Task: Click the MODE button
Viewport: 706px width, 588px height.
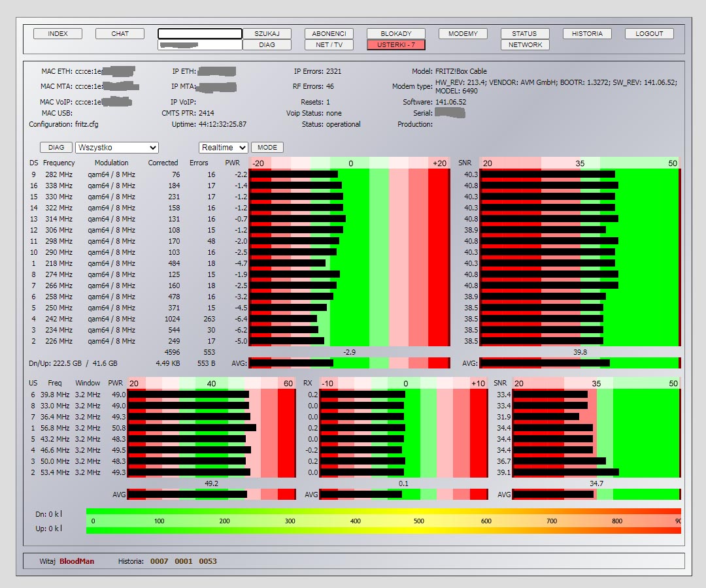Action: [267, 148]
